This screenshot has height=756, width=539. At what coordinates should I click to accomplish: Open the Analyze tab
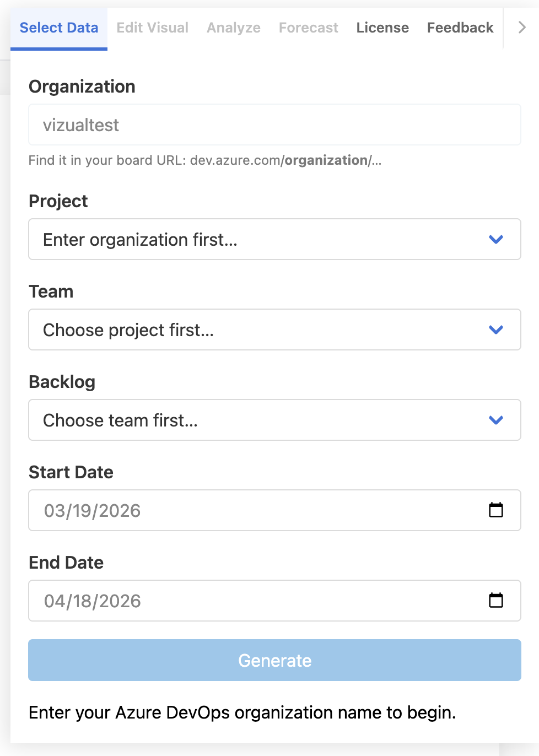233,27
